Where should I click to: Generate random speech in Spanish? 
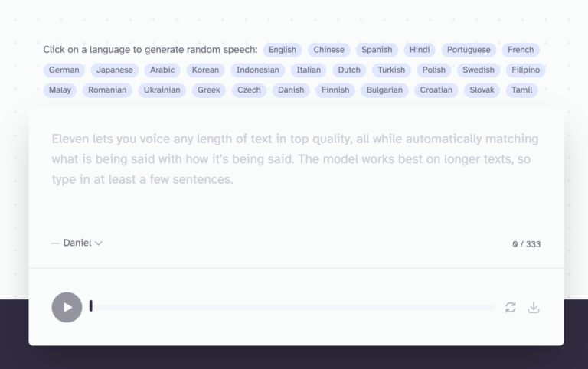pos(377,50)
